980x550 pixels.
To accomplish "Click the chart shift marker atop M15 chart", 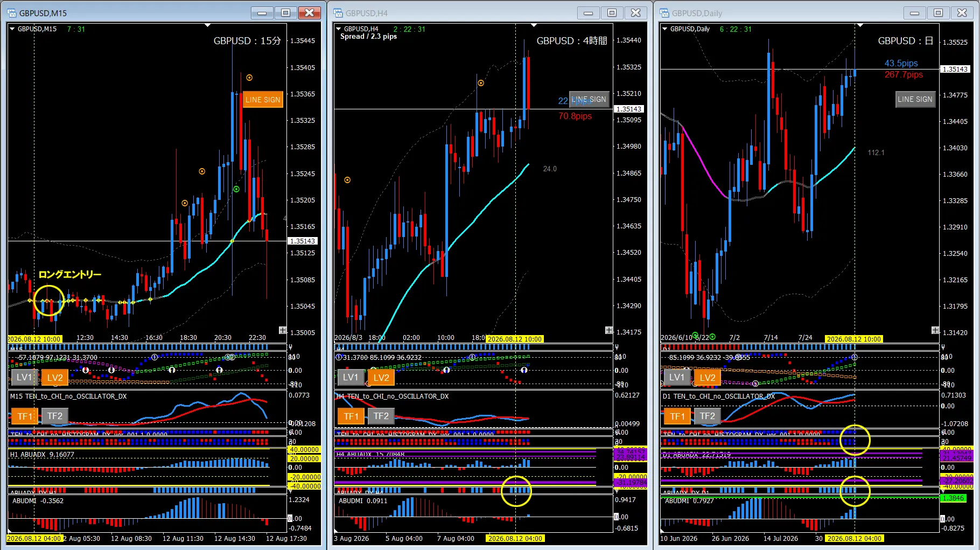I will [208, 25].
